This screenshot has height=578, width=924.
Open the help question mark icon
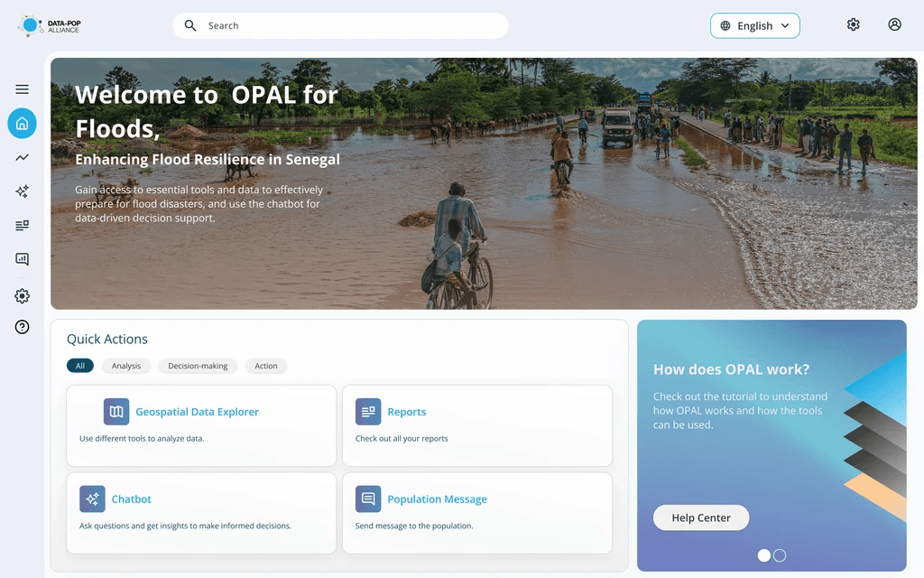pos(22,327)
